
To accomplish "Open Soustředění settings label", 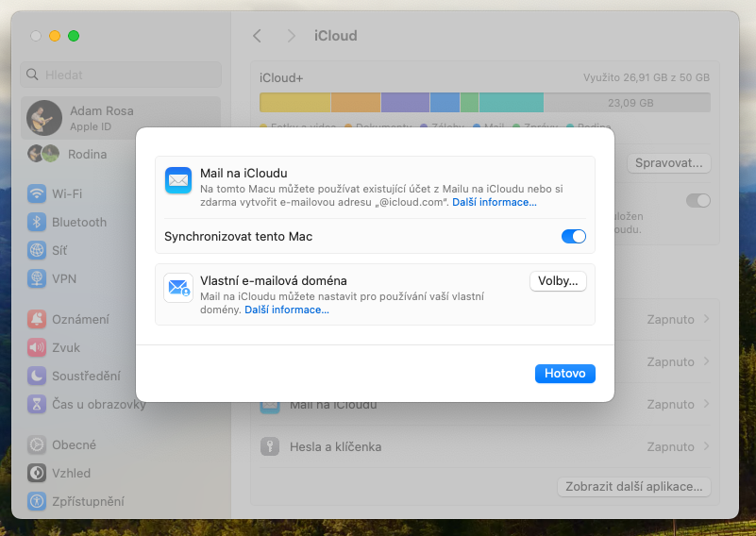I will coord(86,376).
